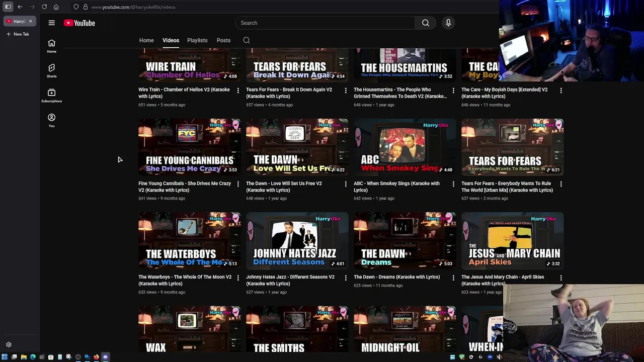Screen dimensions: 644x362
Task: Open options for ABC When Smokey Sings
Action: 453,184
